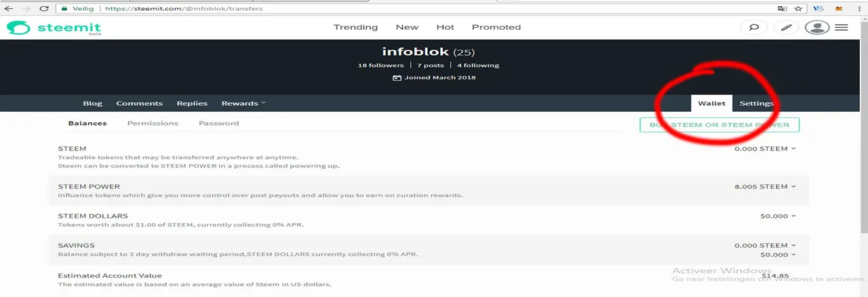Open the search magnifier icon
Image resolution: width=868 pixels, height=297 pixels.
pyautogui.click(x=753, y=28)
